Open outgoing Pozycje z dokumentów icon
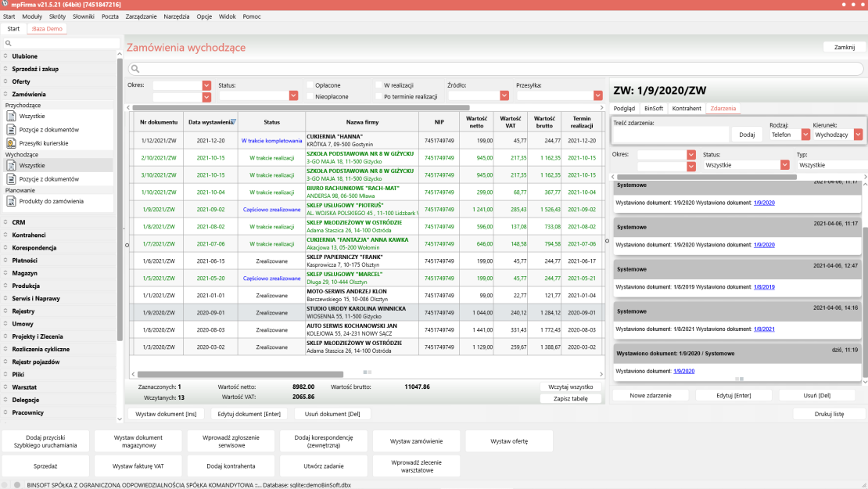Viewport: 868px width, 489px height. coord(11,179)
